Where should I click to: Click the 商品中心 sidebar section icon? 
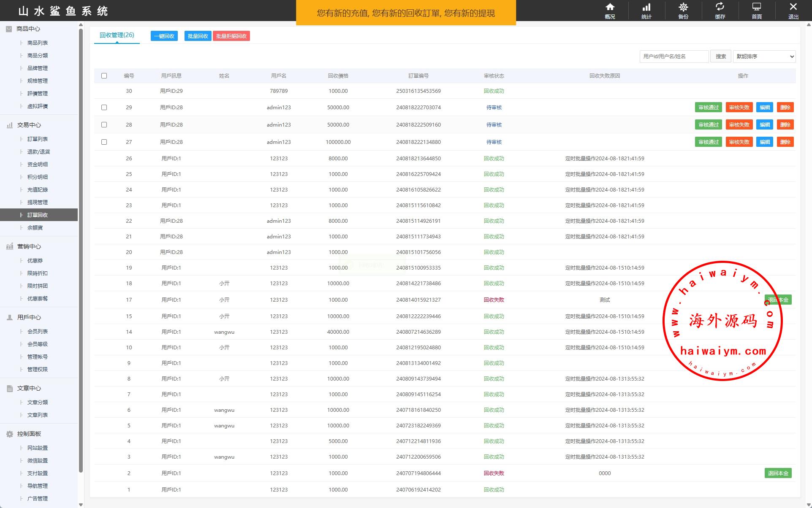coord(9,29)
